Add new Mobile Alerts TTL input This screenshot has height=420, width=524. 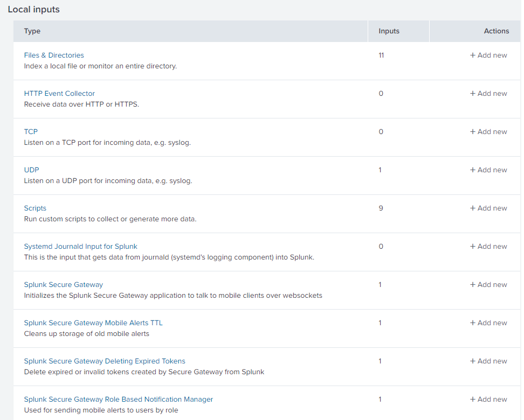tap(488, 323)
